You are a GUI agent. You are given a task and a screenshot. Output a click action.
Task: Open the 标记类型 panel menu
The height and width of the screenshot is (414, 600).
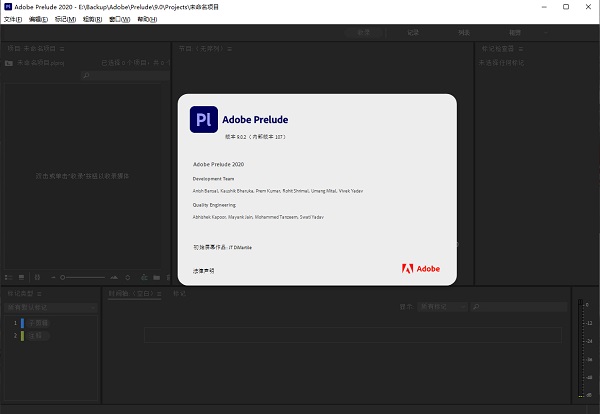(x=41, y=294)
